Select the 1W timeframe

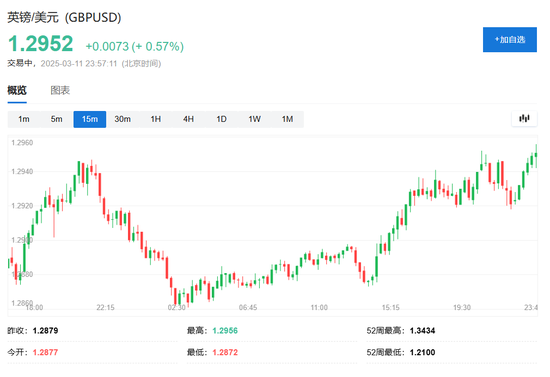tap(254, 119)
